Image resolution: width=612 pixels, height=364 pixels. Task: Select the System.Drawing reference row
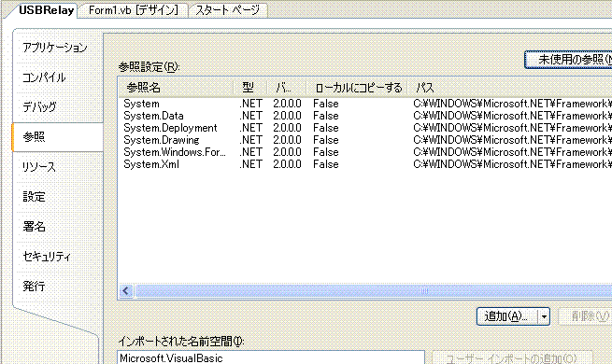tap(365, 140)
